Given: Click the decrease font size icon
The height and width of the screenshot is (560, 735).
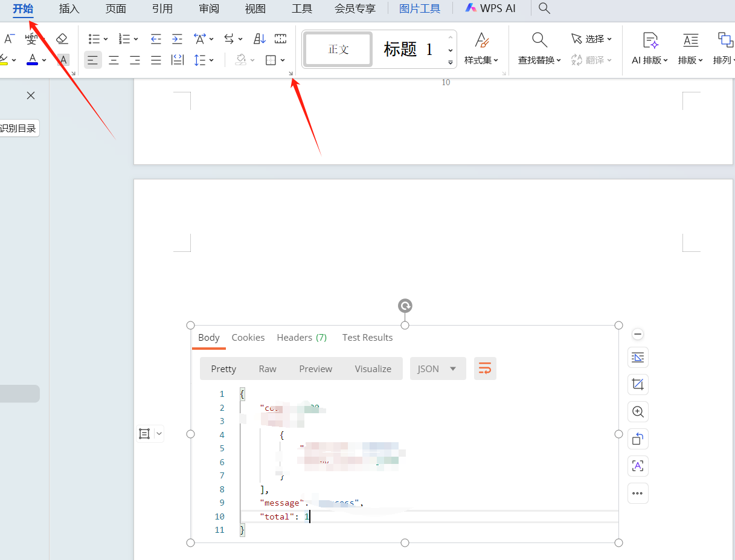Looking at the screenshot, I should point(9,39).
